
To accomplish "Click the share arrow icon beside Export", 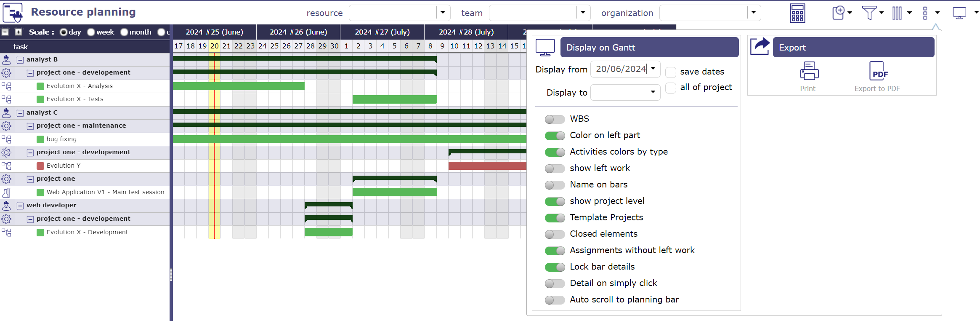I will 760,46.
